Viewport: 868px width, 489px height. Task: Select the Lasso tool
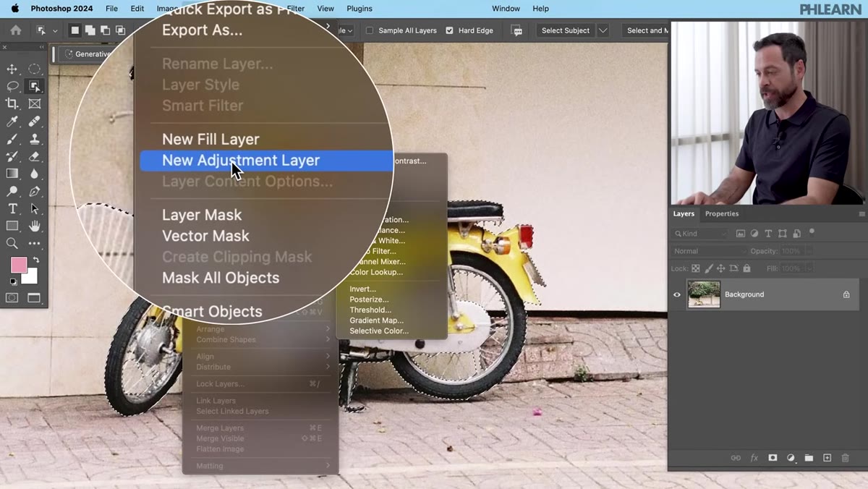pyautogui.click(x=12, y=86)
